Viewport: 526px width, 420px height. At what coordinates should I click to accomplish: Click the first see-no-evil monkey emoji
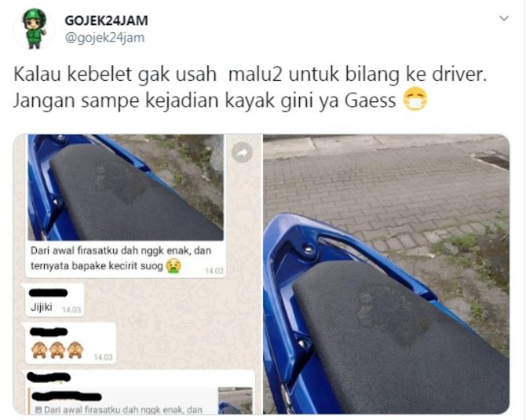39,350
